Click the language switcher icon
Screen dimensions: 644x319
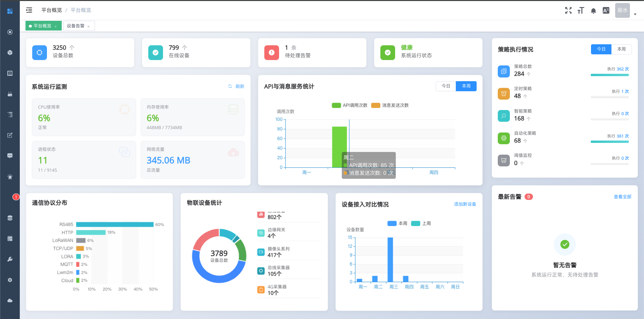point(606,10)
